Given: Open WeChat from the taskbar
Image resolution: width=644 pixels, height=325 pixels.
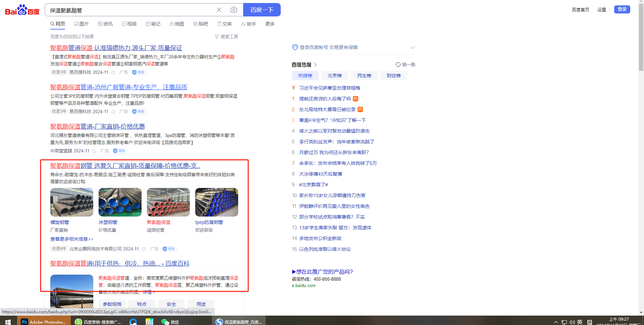Looking at the screenshot, I should click(170, 322).
